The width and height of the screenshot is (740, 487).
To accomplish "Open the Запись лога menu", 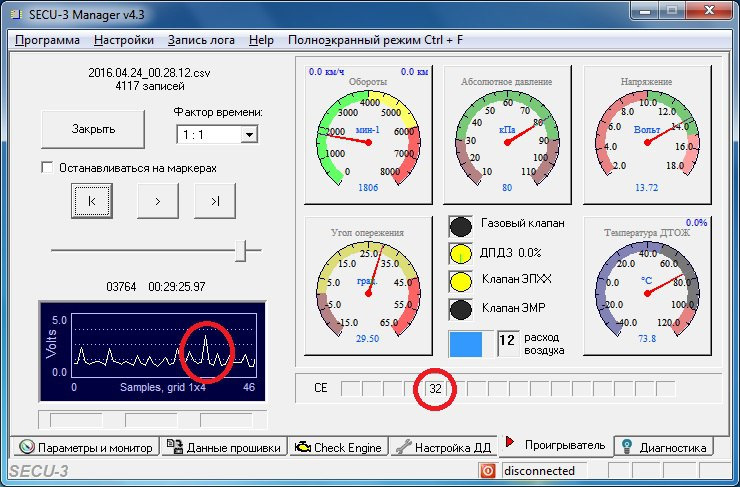I will coord(201,40).
